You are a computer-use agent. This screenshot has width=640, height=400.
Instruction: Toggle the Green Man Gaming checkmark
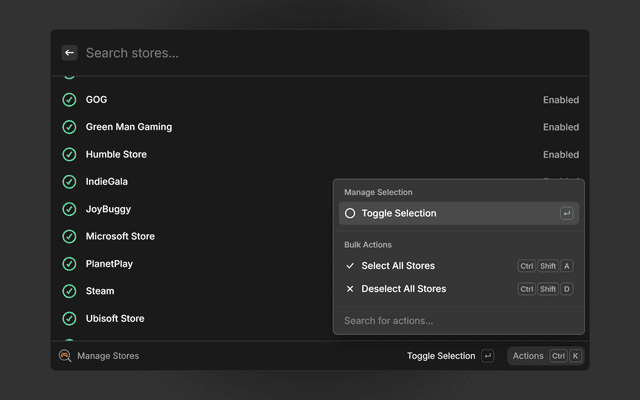point(69,127)
